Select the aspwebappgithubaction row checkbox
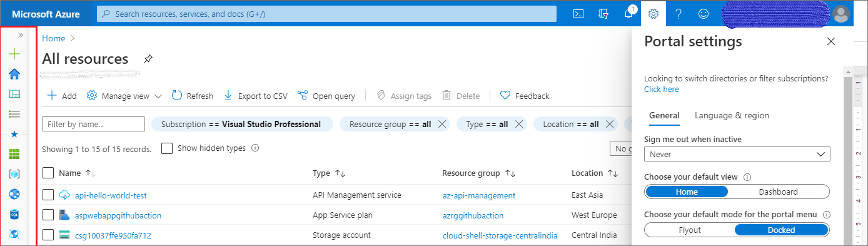This screenshot has height=246, width=868. click(48, 215)
